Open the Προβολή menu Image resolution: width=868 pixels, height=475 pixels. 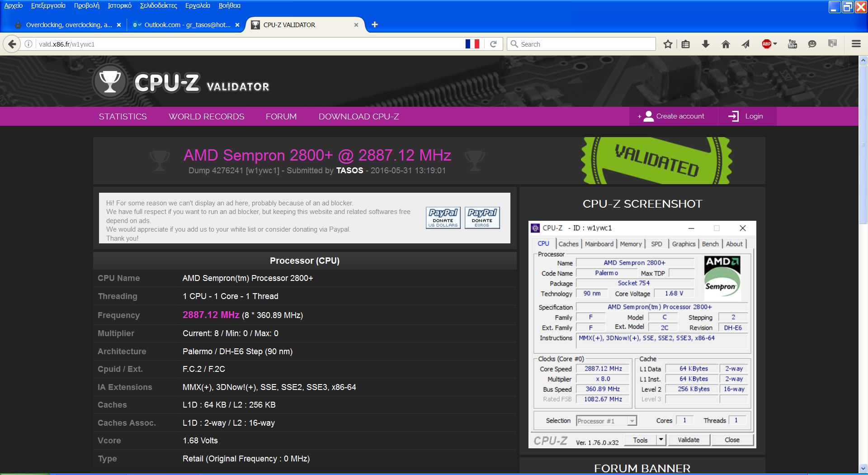(87, 5)
